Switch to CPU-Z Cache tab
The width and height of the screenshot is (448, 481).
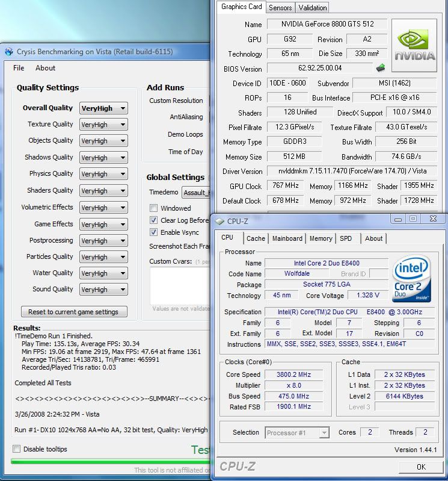coord(256,238)
